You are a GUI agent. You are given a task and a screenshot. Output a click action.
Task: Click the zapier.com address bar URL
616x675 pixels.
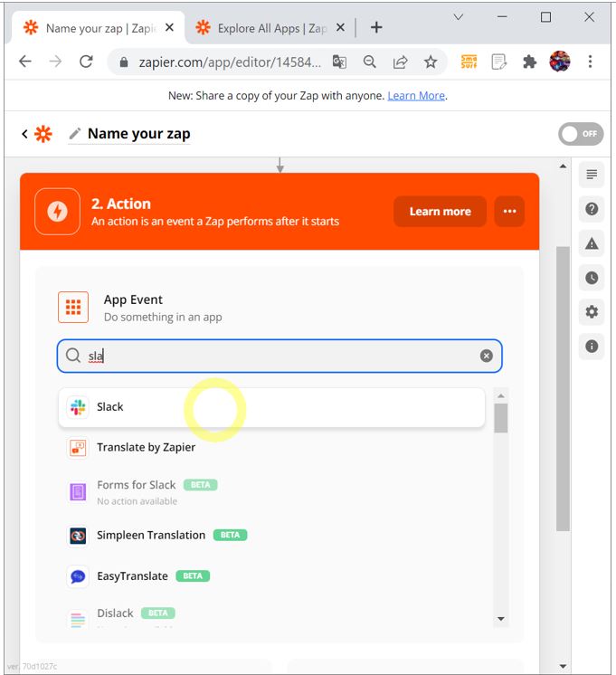pos(230,62)
